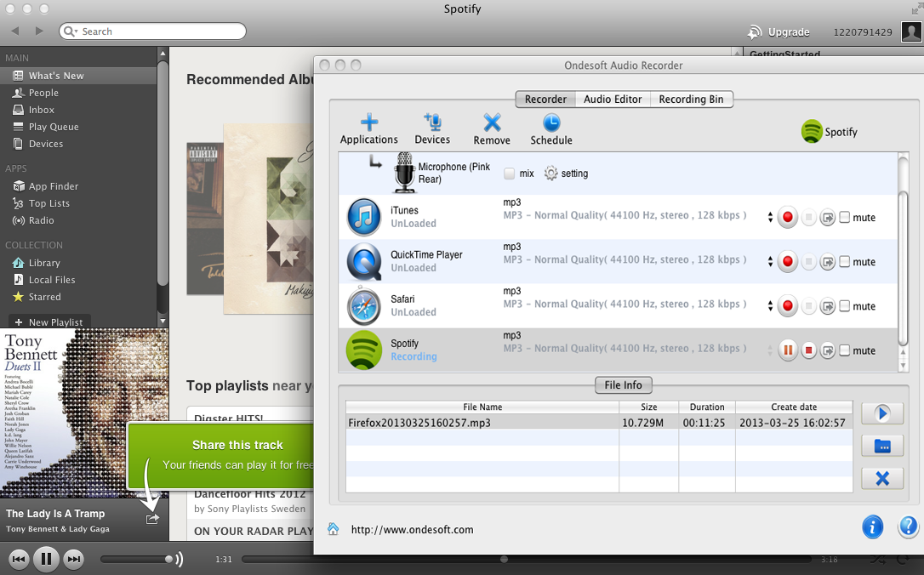This screenshot has height=575, width=924.
Task: Start recording iTunes with red record button
Action: point(787,218)
